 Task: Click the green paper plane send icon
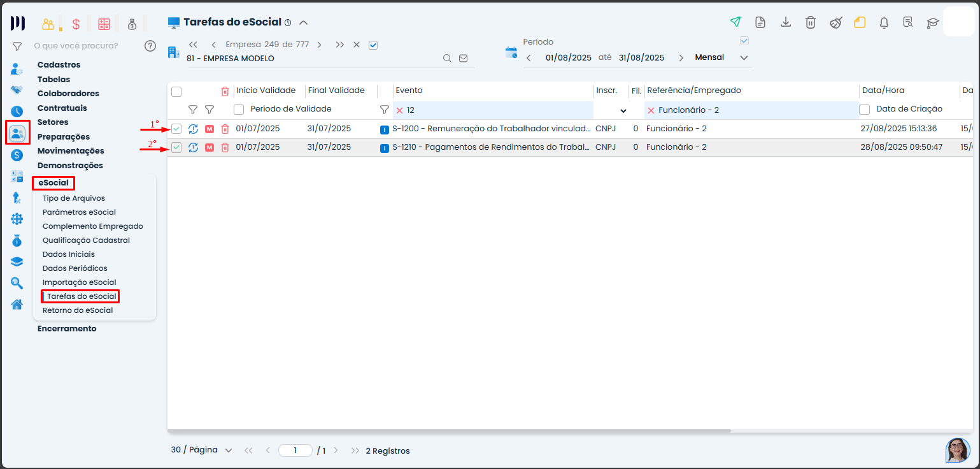735,22
